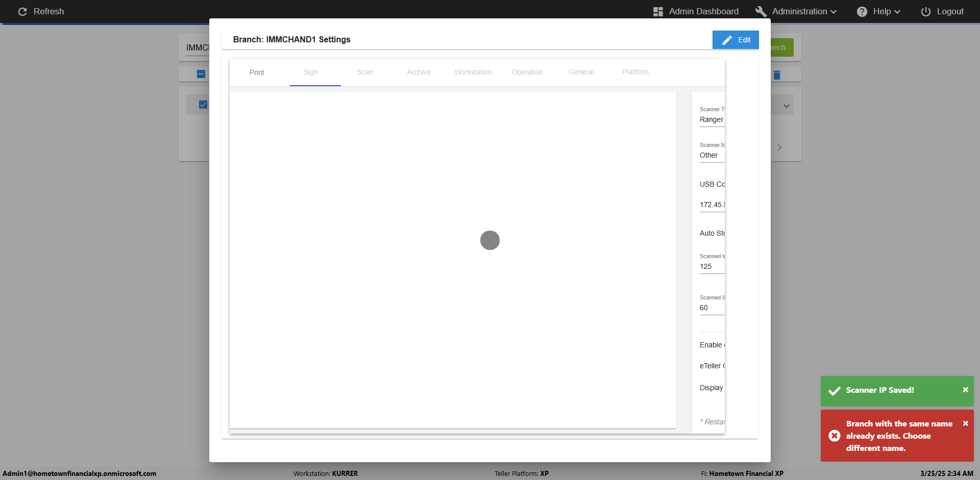The height and width of the screenshot is (480, 980).
Task: Click the 'Scanner IP Saved!' message text
Action: [x=880, y=390]
